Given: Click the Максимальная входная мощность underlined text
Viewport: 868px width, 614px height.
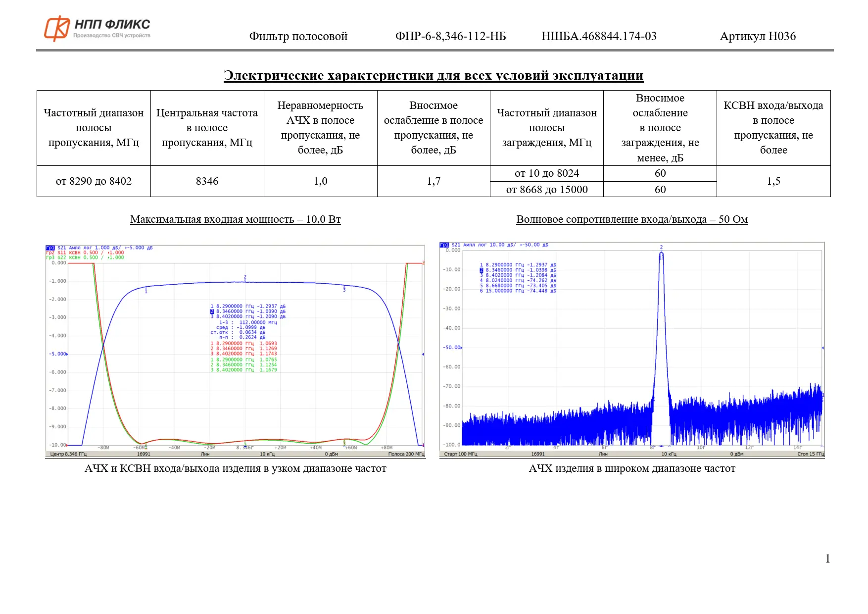Looking at the screenshot, I should [235, 219].
